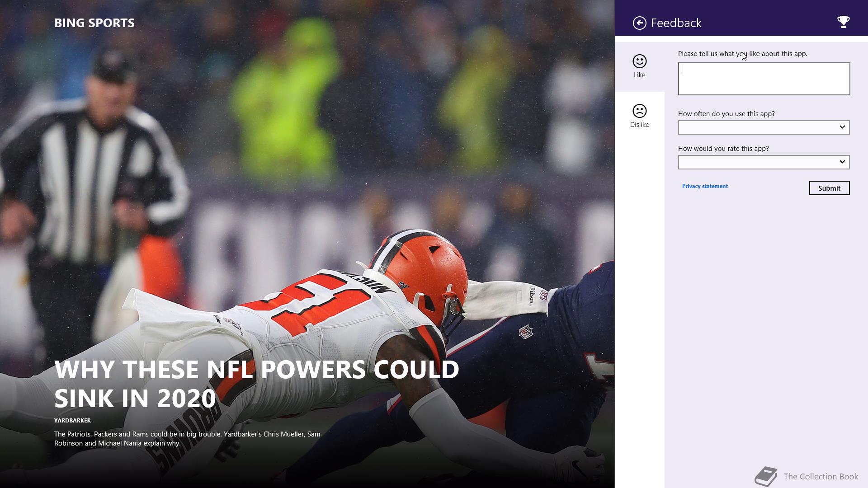
Task: Click the YARDBARKER source label
Action: coord(72,421)
